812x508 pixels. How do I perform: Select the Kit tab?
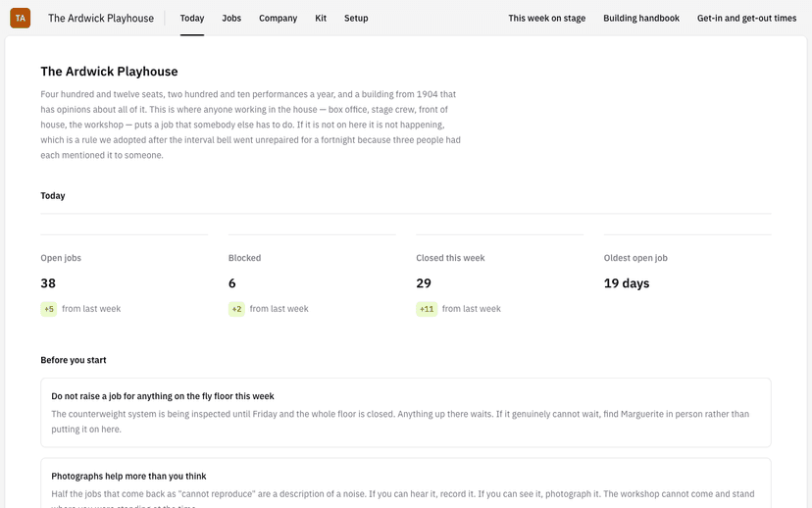point(321,18)
